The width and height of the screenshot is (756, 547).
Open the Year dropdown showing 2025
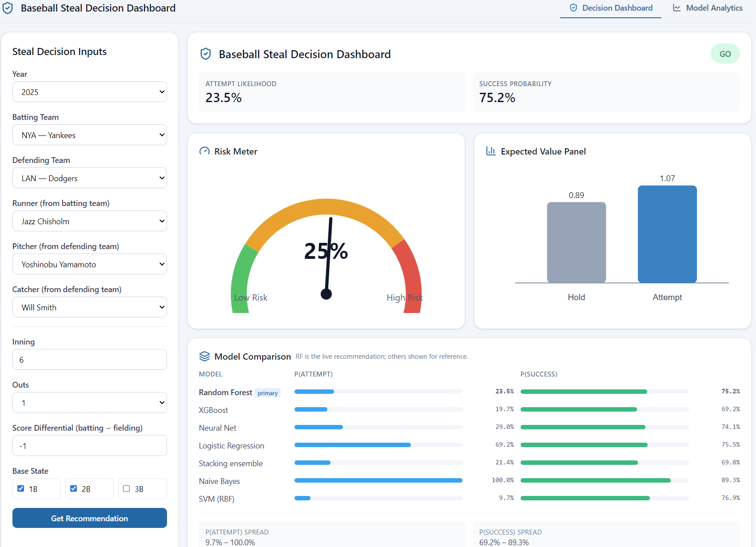90,92
